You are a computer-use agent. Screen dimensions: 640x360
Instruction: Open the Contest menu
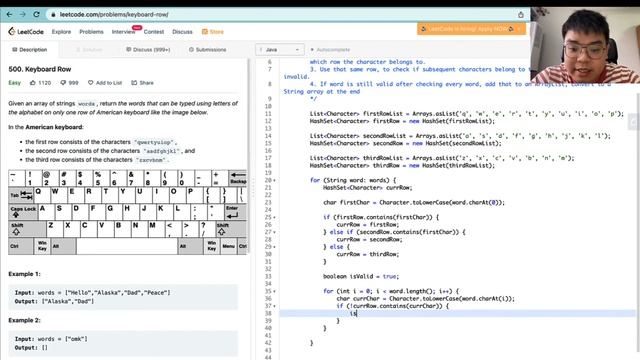(154, 32)
